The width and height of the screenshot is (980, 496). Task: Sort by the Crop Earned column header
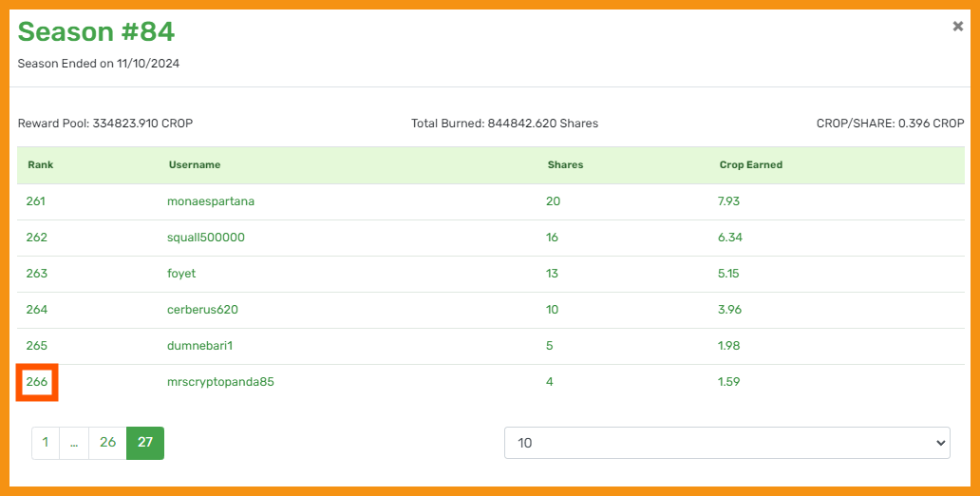(x=750, y=165)
